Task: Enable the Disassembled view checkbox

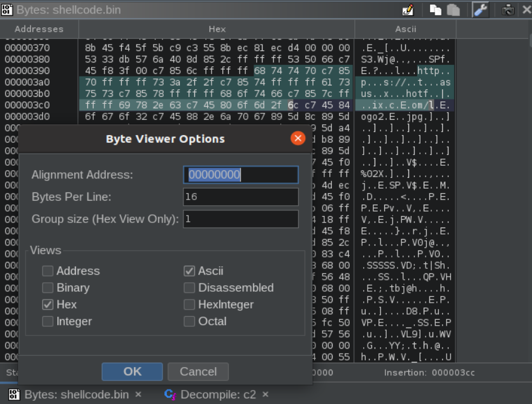Action: pyautogui.click(x=189, y=287)
